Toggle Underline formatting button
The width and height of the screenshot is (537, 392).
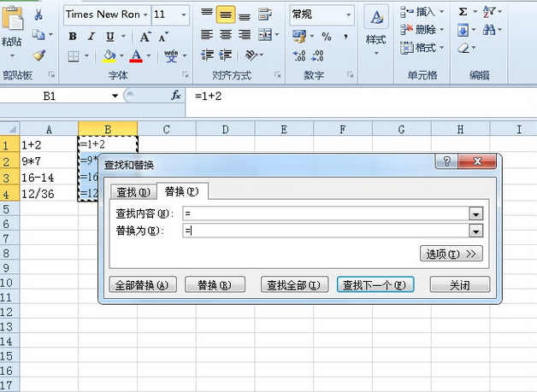click(110, 37)
